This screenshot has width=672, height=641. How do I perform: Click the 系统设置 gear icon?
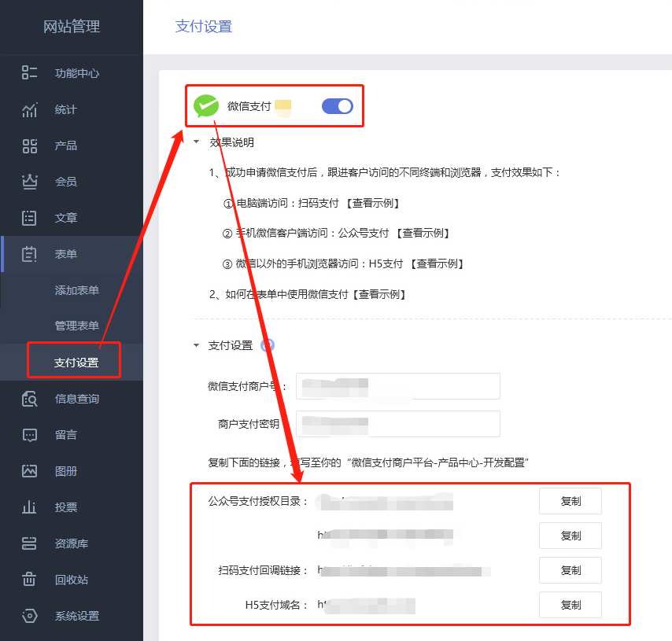[x=29, y=616]
